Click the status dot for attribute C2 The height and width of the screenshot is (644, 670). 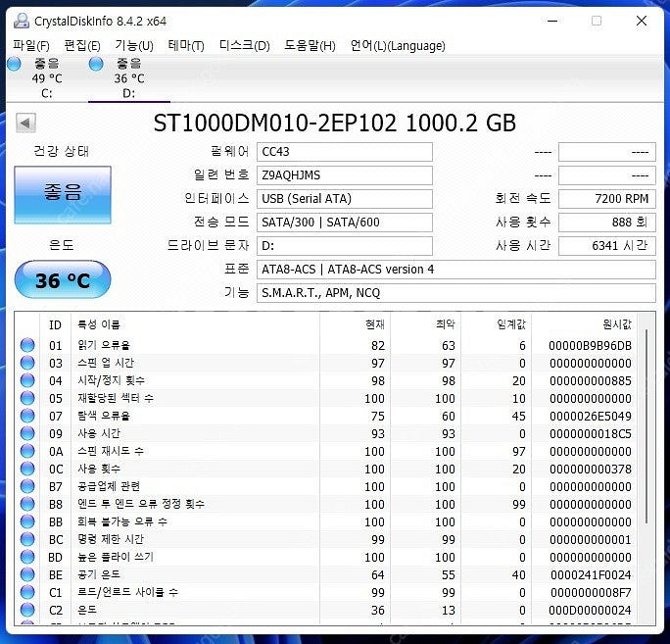pos(27,610)
